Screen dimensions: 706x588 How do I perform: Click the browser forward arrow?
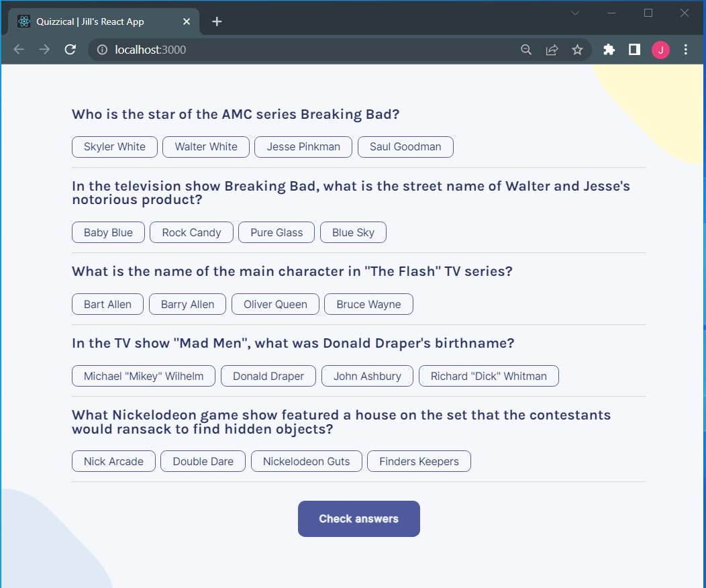point(44,49)
